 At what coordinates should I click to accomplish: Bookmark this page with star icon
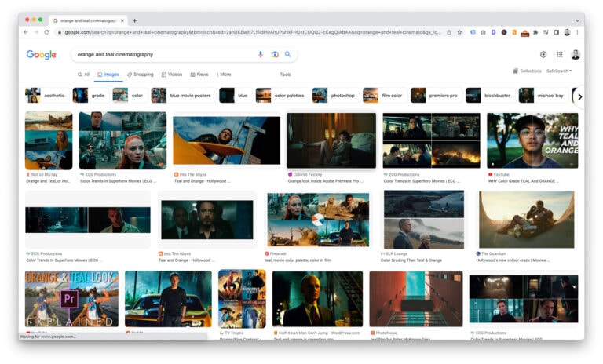click(459, 32)
